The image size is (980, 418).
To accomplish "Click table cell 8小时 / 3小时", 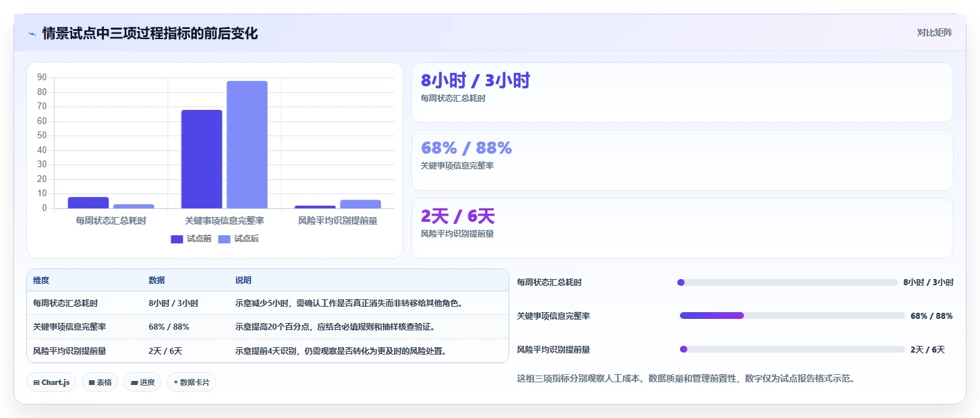I will 173,303.
